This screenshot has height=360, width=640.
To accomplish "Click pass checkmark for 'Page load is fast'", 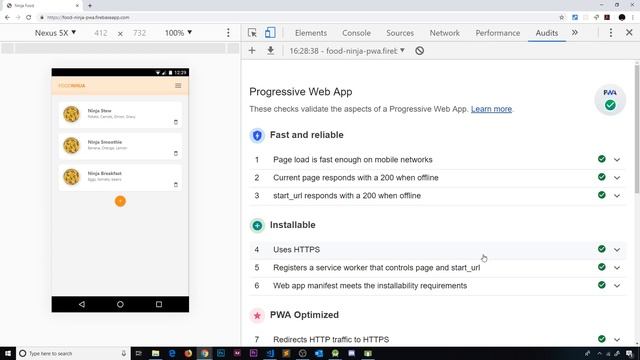I will pos(602,159).
